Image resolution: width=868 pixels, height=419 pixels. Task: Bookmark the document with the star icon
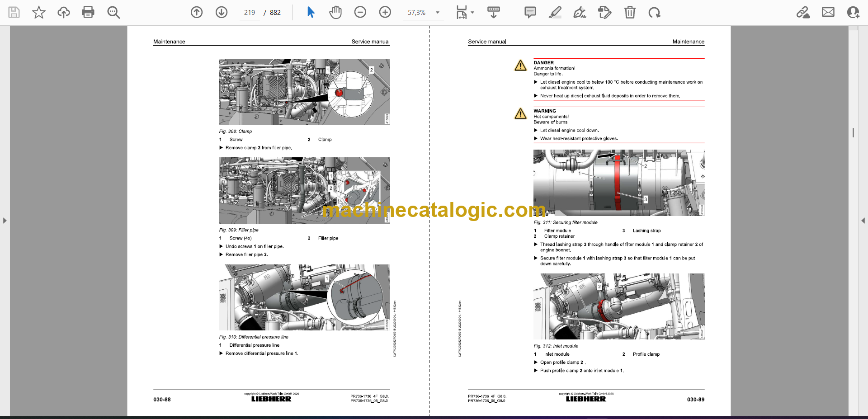[39, 12]
